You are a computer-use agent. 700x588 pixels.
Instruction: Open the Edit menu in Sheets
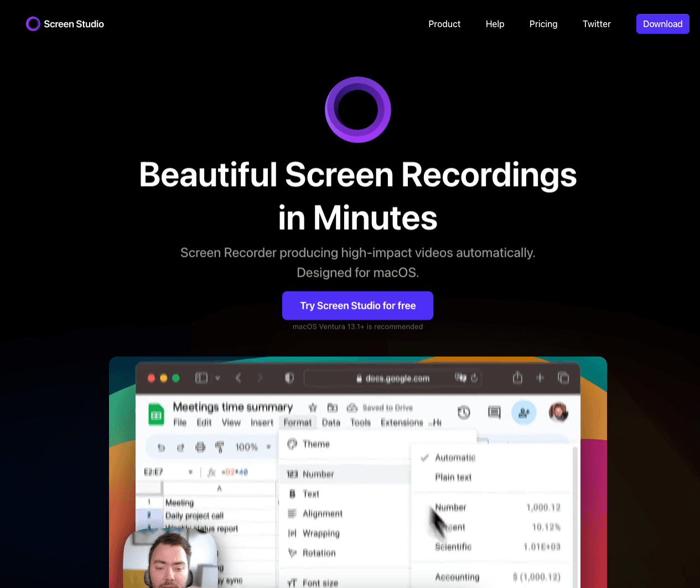click(204, 422)
